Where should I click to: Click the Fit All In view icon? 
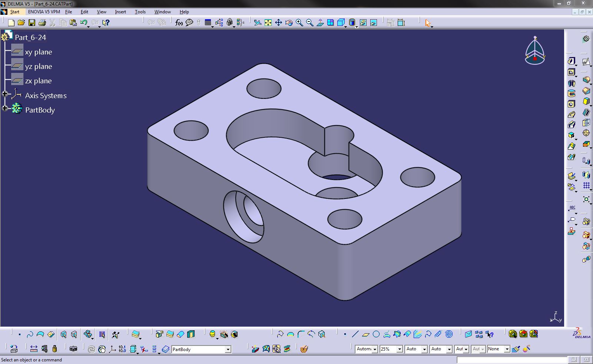coord(268,23)
